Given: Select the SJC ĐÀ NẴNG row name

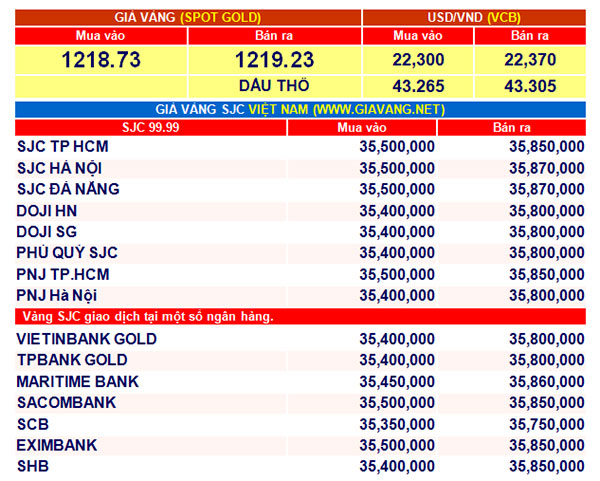Looking at the screenshot, I should (x=68, y=189).
